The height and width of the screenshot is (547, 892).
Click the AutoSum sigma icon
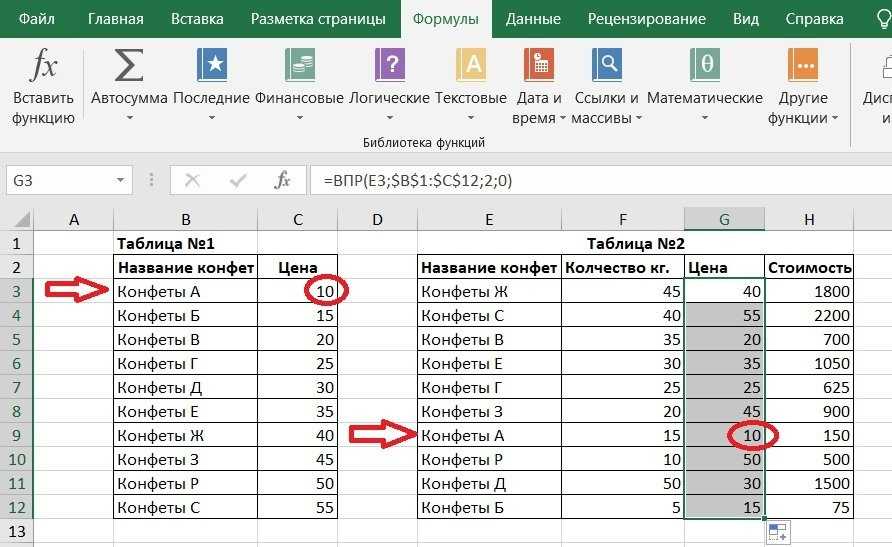(129, 65)
